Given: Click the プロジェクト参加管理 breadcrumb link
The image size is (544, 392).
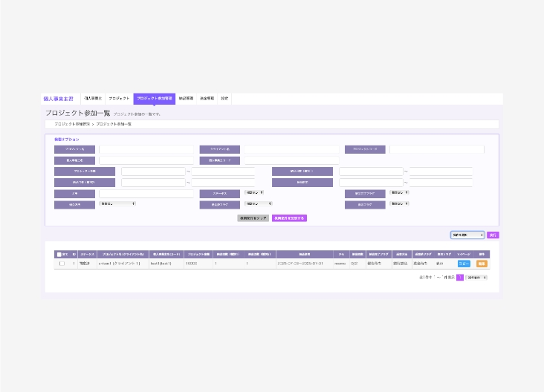Looking at the screenshot, I should pyautogui.click(x=72, y=124).
